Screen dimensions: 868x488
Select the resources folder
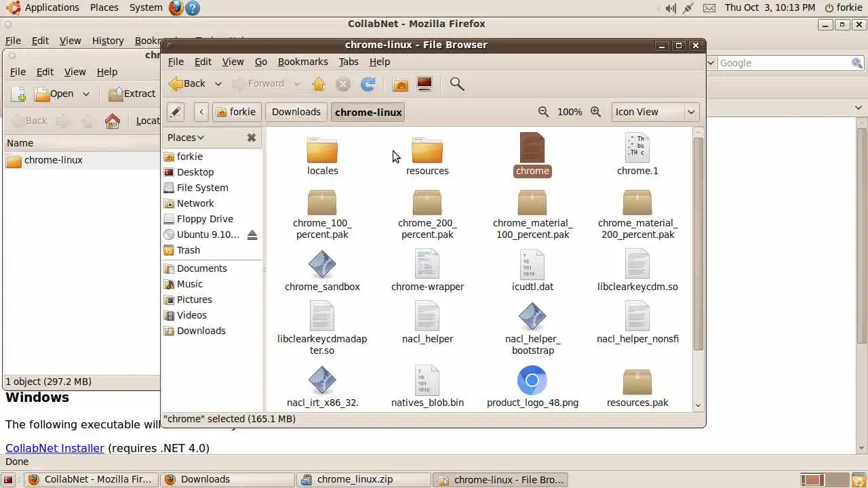coord(427,155)
